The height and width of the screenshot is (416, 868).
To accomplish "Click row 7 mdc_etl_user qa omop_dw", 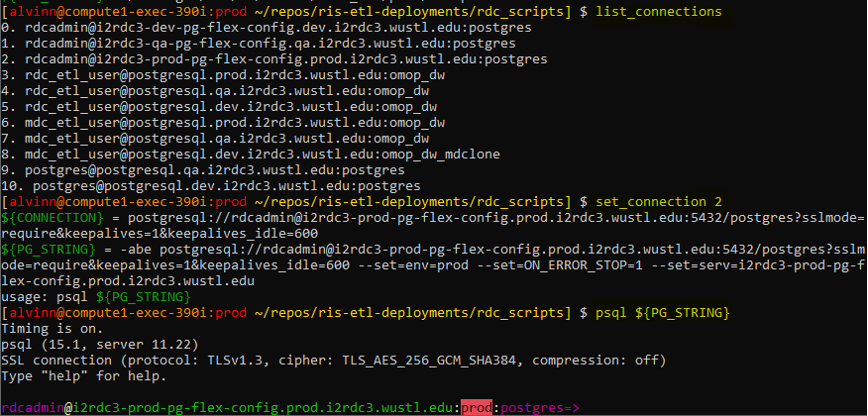I will 215,139.
